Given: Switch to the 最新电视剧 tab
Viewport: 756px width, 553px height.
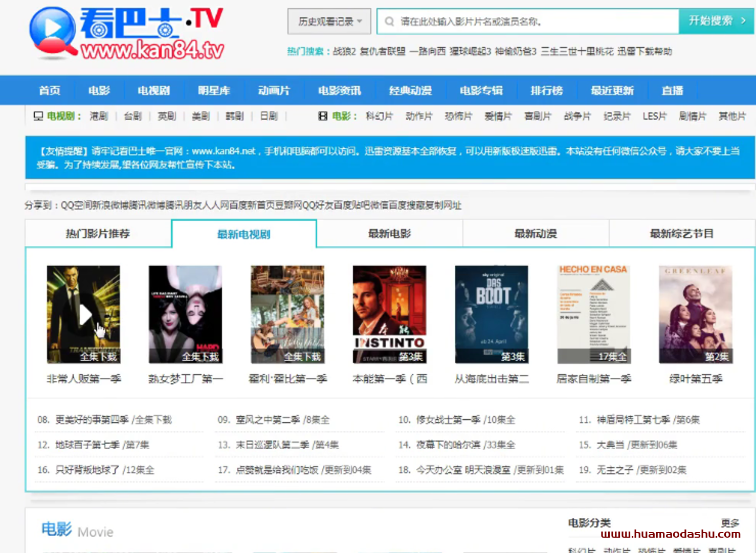Looking at the screenshot, I should click(244, 234).
